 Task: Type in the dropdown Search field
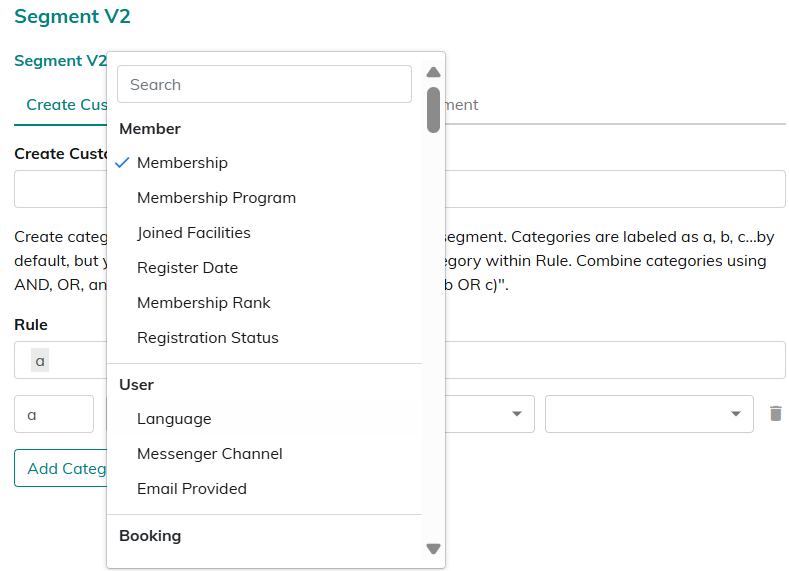coord(264,85)
